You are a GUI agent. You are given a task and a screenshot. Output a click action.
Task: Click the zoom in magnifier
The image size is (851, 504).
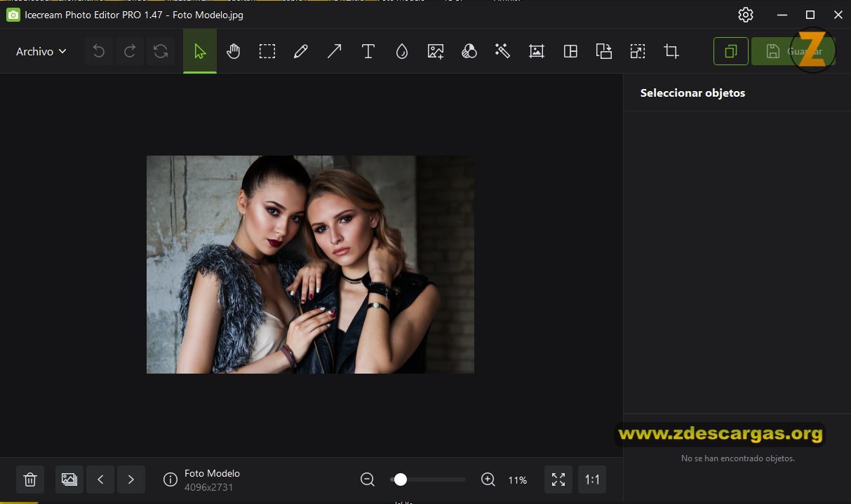click(x=488, y=479)
